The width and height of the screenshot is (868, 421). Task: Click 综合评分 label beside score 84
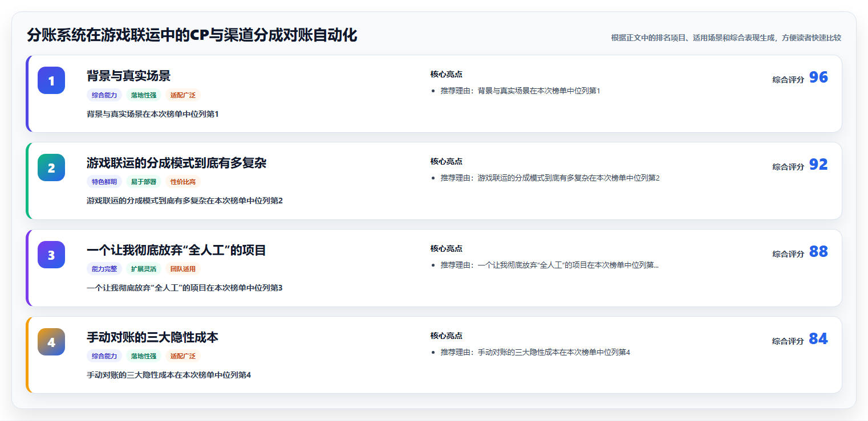pos(788,341)
